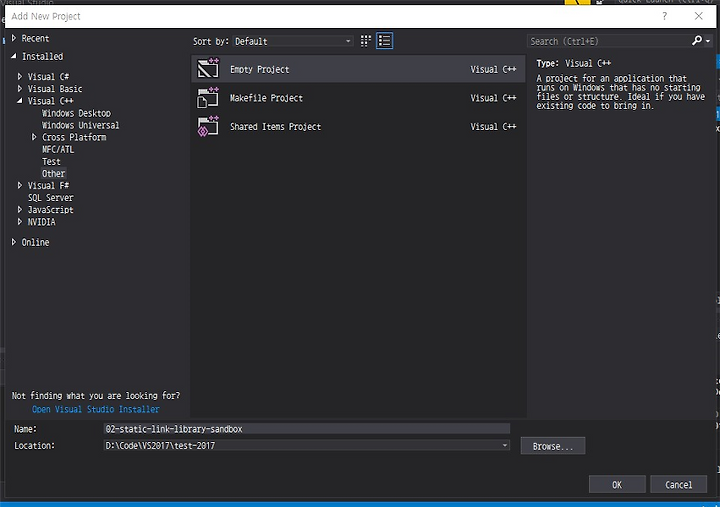Expand the Visual C# node
This screenshot has width=720, height=507.
point(20,76)
